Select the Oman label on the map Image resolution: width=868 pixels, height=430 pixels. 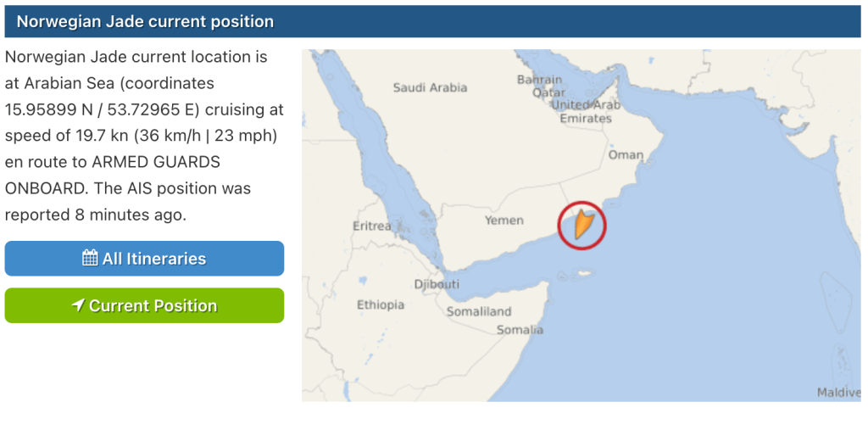(626, 154)
